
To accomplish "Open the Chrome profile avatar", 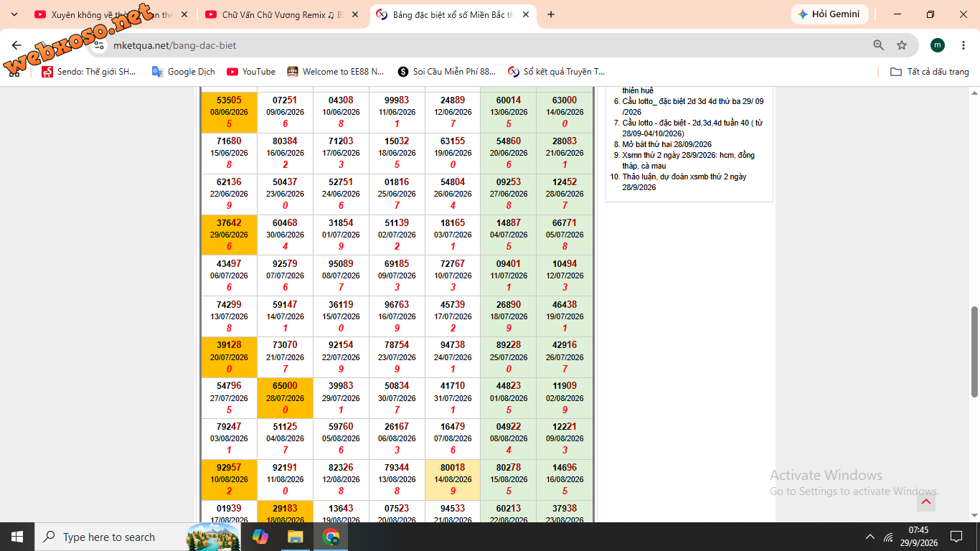I will tap(938, 45).
